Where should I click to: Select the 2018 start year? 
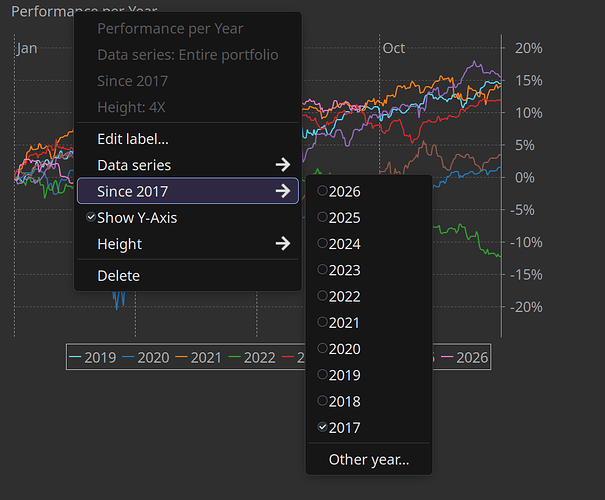point(368,401)
